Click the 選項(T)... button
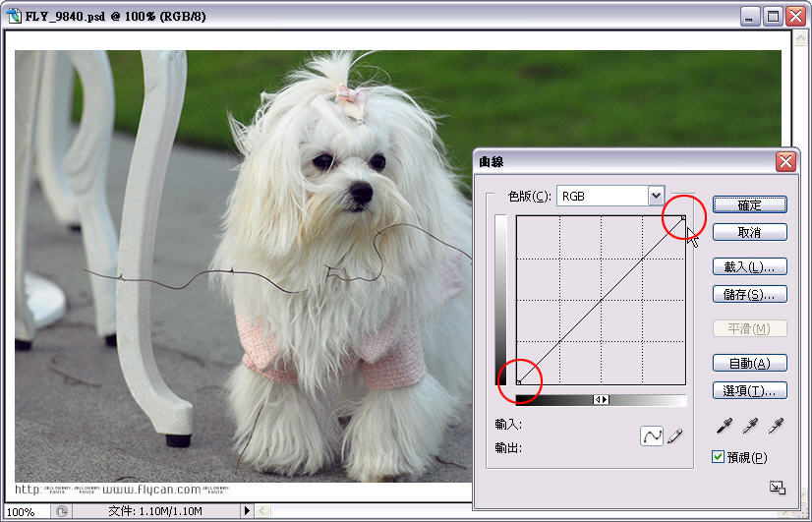 pyautogui.click(x=749, y=390)
